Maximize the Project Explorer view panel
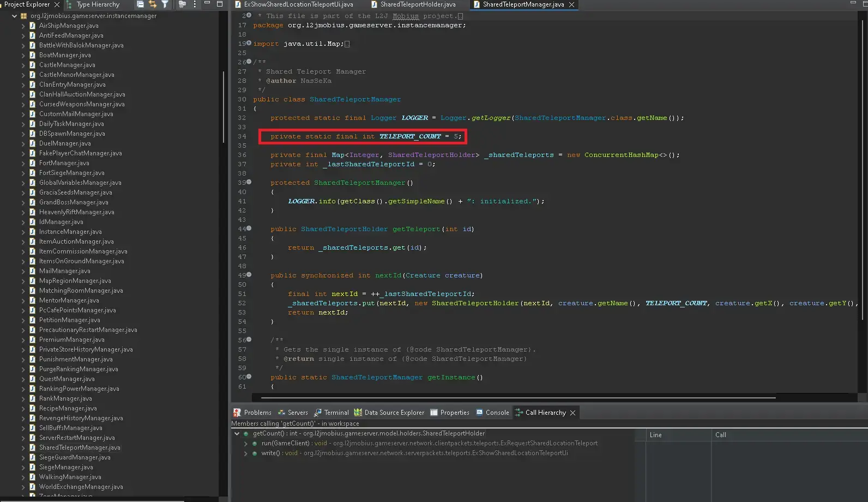 pyautogui.click(x=220, y=4)
